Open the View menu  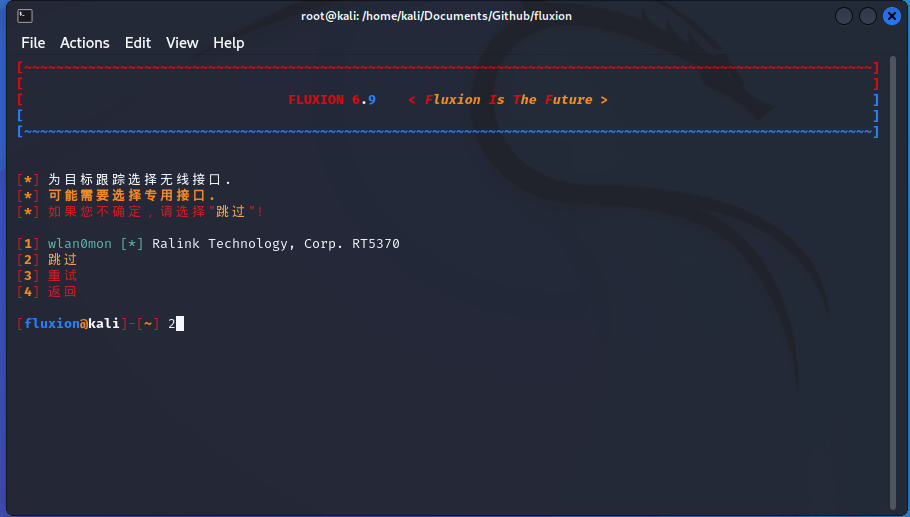click(182, 43)
